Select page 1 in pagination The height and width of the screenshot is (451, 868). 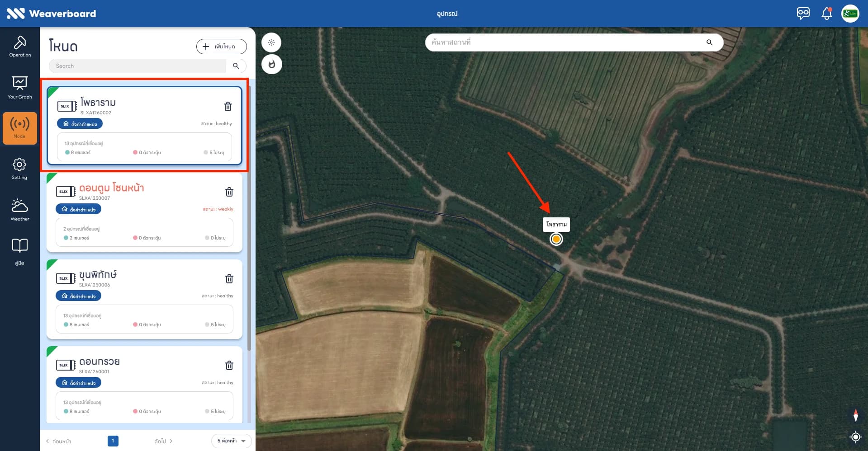pyautogui.click(x=113, y=441)
